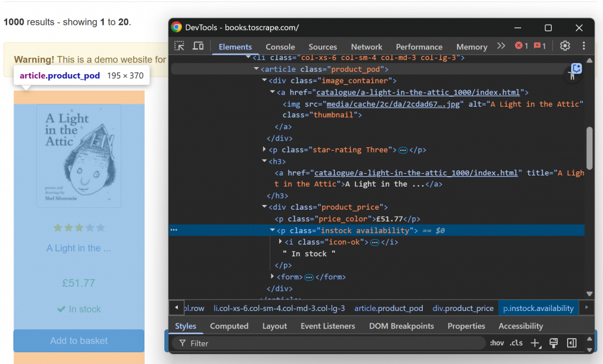
Task: Expand the star-rating Three paragraph node
Action: point(265,150)
